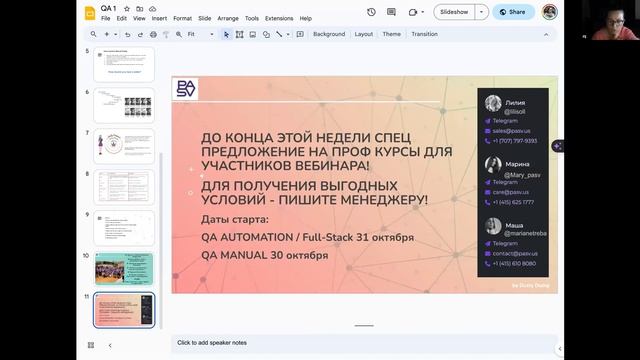Open version history clock icon

pos(371,12)
